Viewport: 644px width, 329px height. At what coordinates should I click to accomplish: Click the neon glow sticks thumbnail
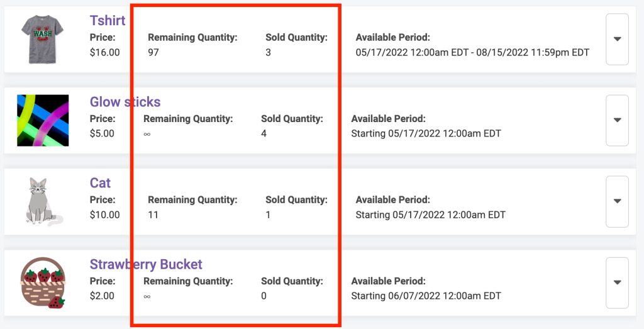coord(43,120)
